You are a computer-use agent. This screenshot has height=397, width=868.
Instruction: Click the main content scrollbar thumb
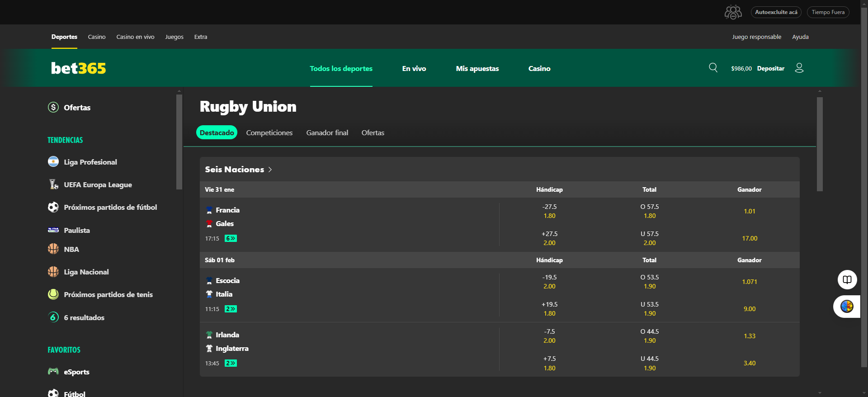[820, 144]
